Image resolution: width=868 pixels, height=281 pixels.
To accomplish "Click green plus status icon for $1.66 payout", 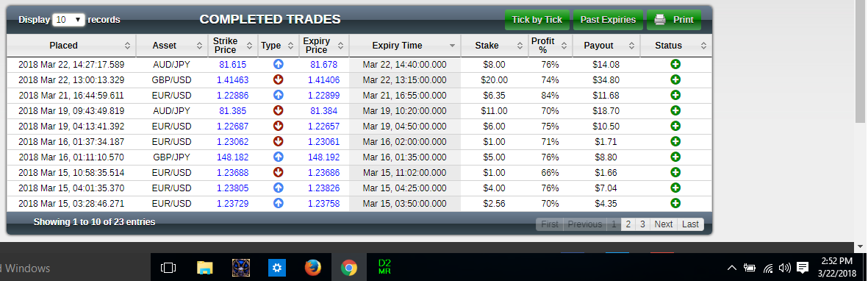I will (675, 172).
